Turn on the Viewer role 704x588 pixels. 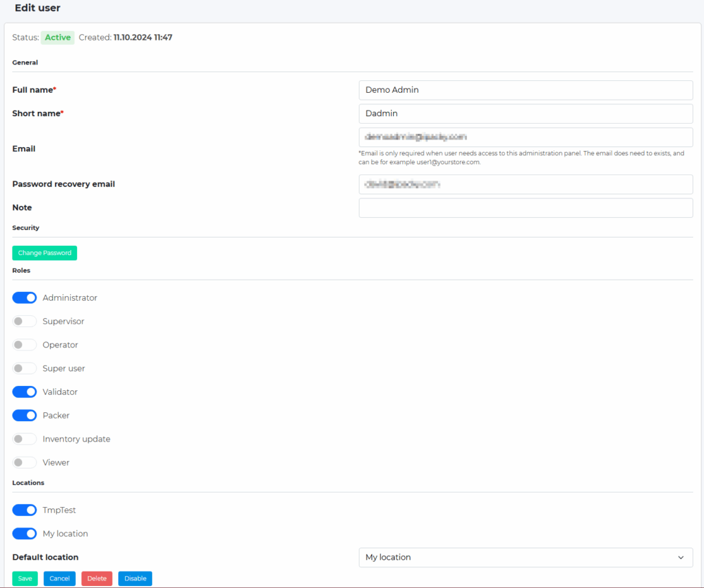click(x=24, y=462)
